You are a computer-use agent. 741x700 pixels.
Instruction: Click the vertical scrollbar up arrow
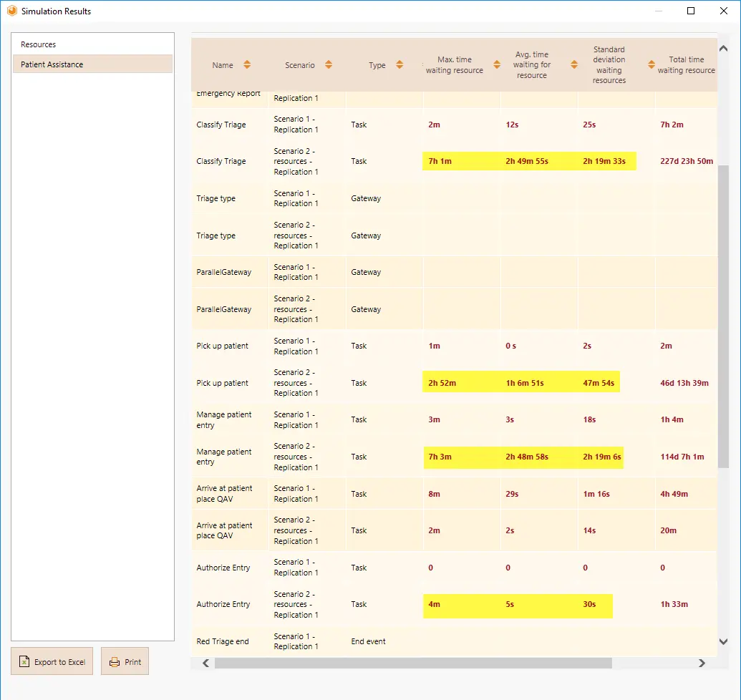tap(723, 49)
